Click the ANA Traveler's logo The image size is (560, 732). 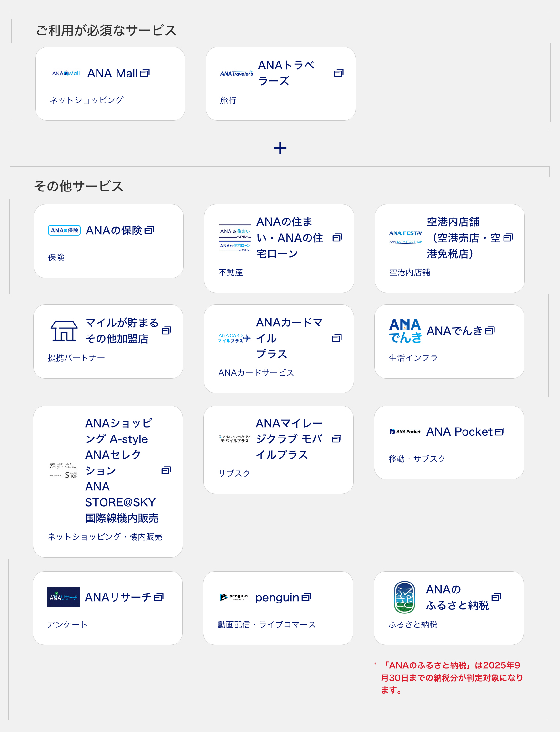(x=236, y=73)
